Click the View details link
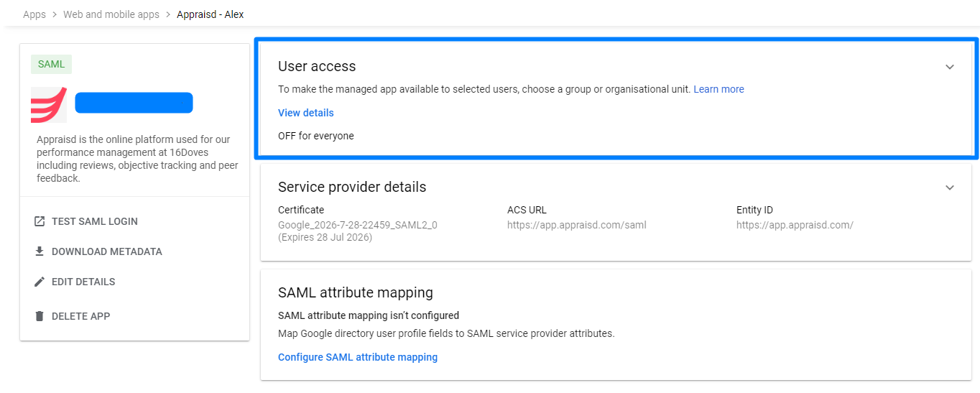The height and width of the screenshot is (393, 980). coord(306,113)
